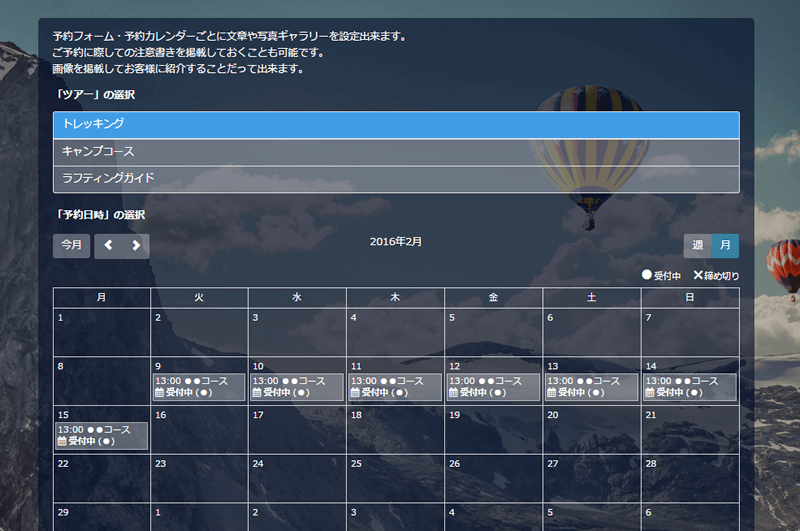Select the トレッキング tour option
Image resolution: width=800 pixels, height=531 pixels.
[396, 125]
